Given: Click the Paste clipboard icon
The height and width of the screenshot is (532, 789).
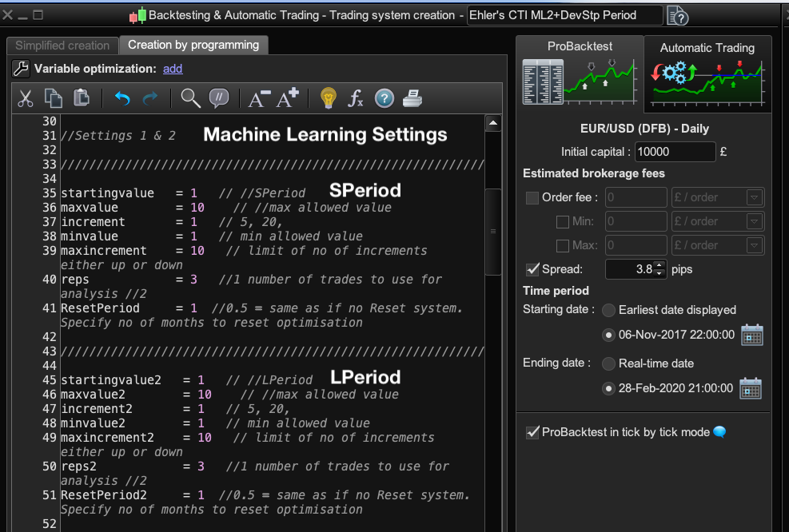Looking at the screenshot, I should (x=82, y=98).
